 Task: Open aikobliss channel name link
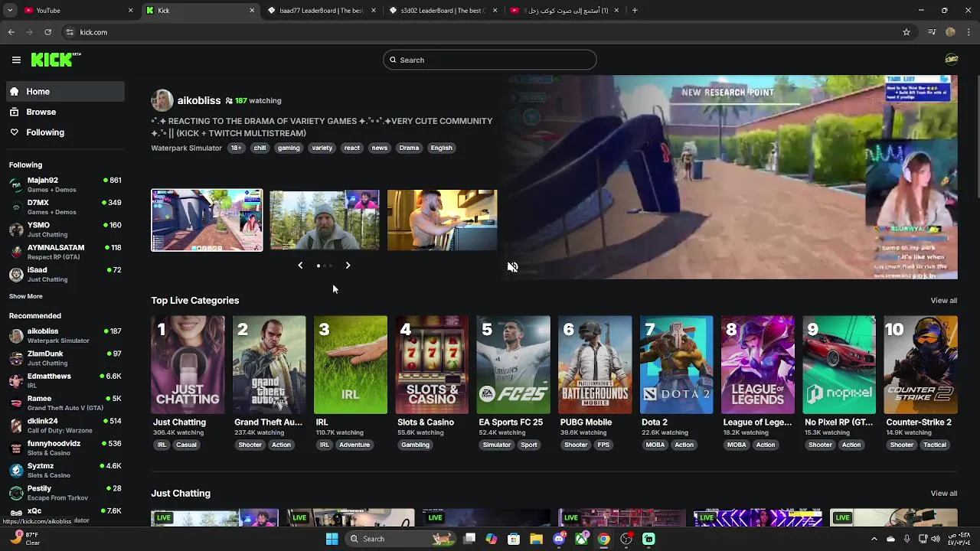(199, 100)
